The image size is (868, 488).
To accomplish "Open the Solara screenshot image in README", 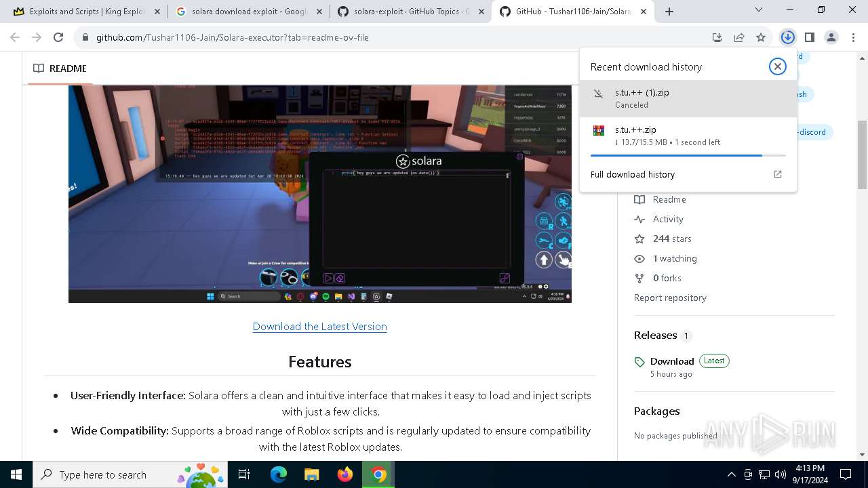I will click(x=319, y=194).
